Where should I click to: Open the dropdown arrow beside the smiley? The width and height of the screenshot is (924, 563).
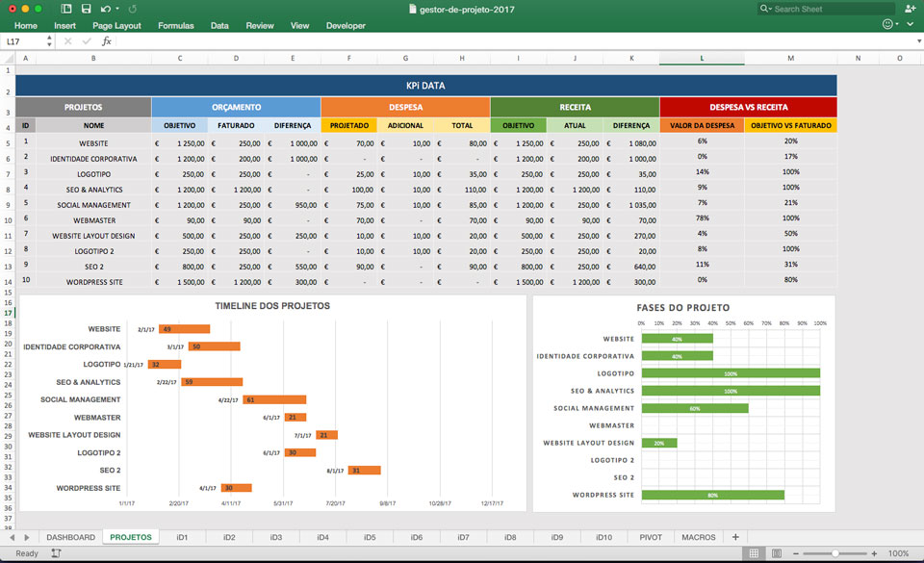897,24
